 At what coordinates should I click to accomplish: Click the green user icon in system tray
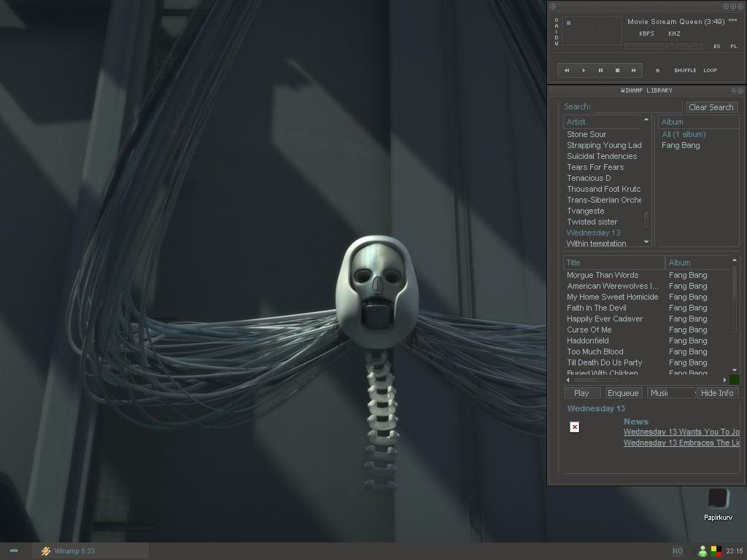pos(703,551)
